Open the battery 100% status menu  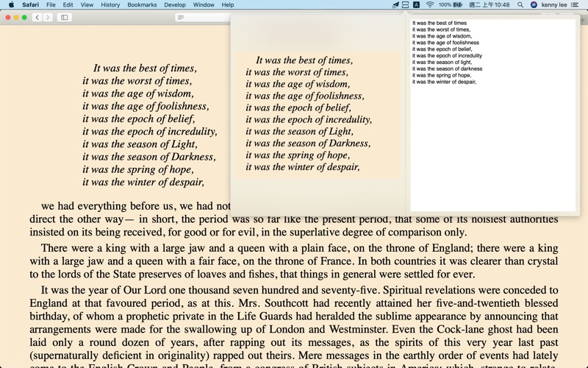coord(450,5)
